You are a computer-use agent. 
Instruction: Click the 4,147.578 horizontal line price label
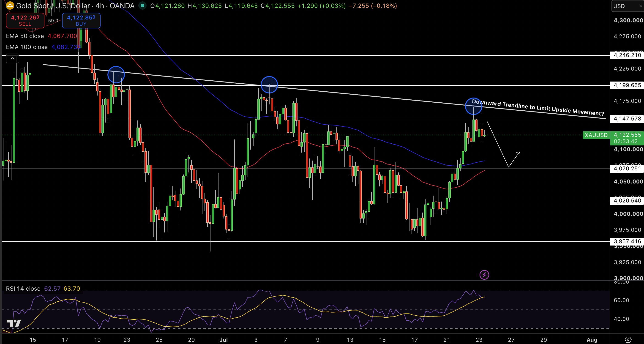click(627, 118)
